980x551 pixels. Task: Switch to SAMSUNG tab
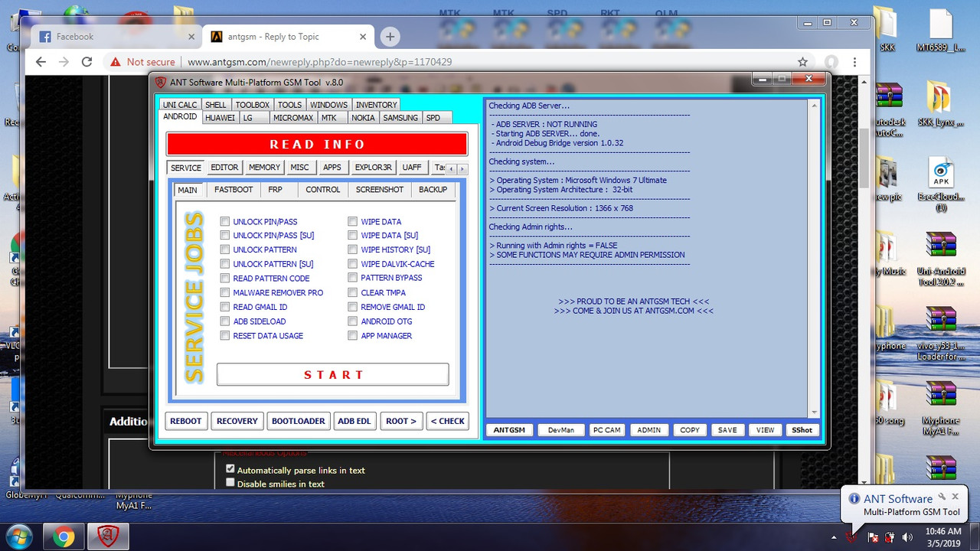coord(400,118)
